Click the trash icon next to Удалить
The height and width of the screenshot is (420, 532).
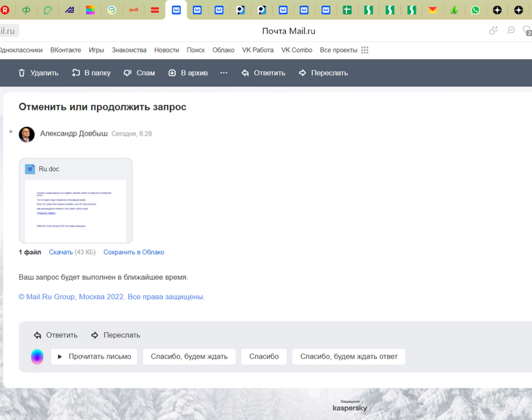tap(22, 73)
